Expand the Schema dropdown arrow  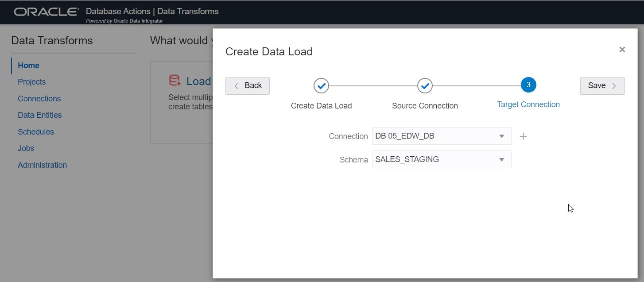[x=502, y=159]
